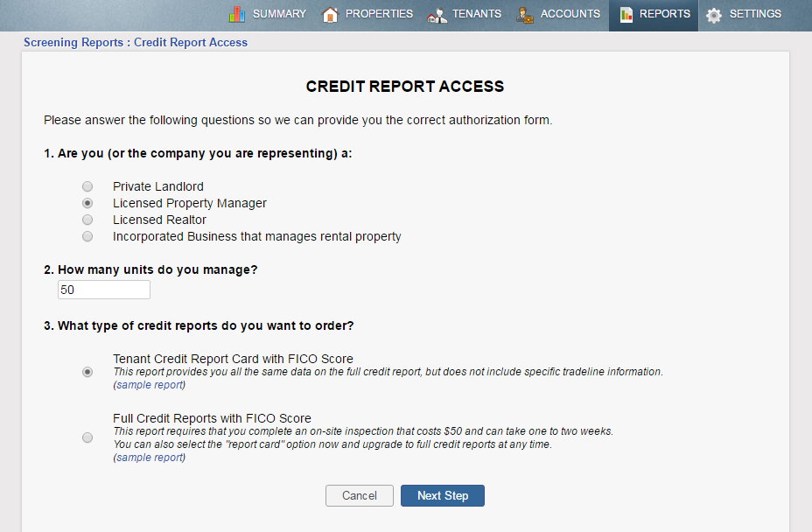Open sample report link for Report Card

tap(150, 384)
